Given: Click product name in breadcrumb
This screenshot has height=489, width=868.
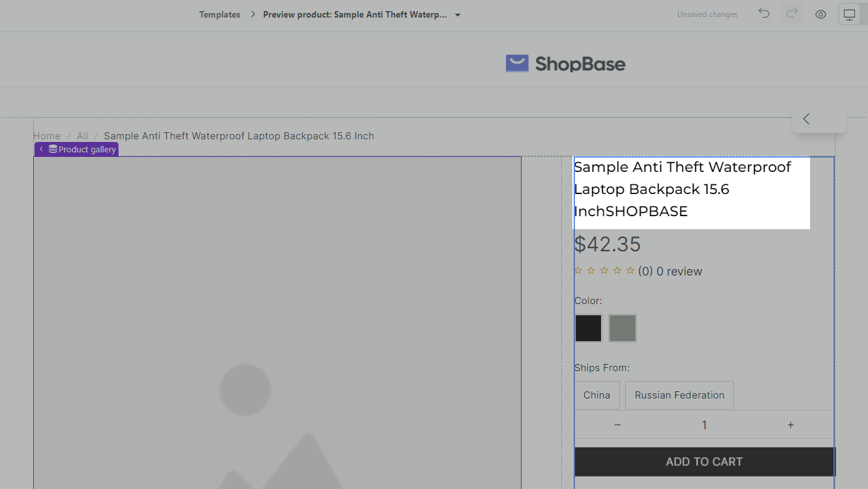Looking at the screenshot, I should 239,136.
